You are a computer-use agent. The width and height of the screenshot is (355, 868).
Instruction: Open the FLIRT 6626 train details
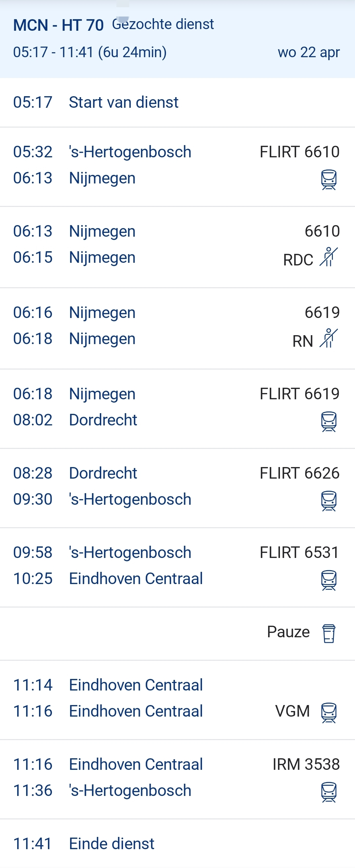pos(299,473)
